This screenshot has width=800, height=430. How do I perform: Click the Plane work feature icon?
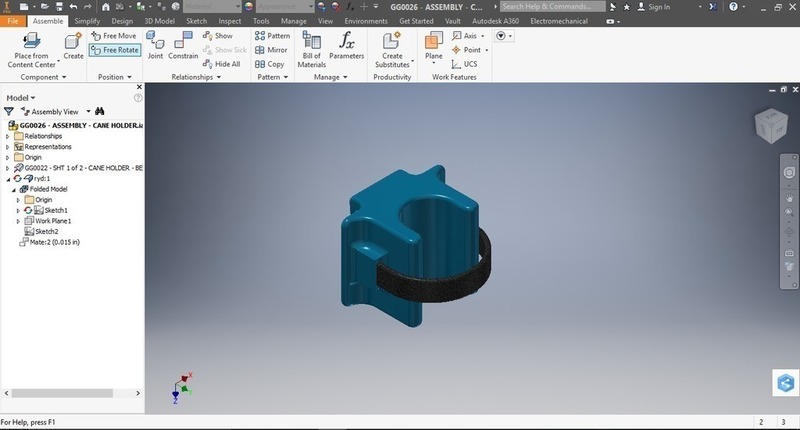[434, 45]
